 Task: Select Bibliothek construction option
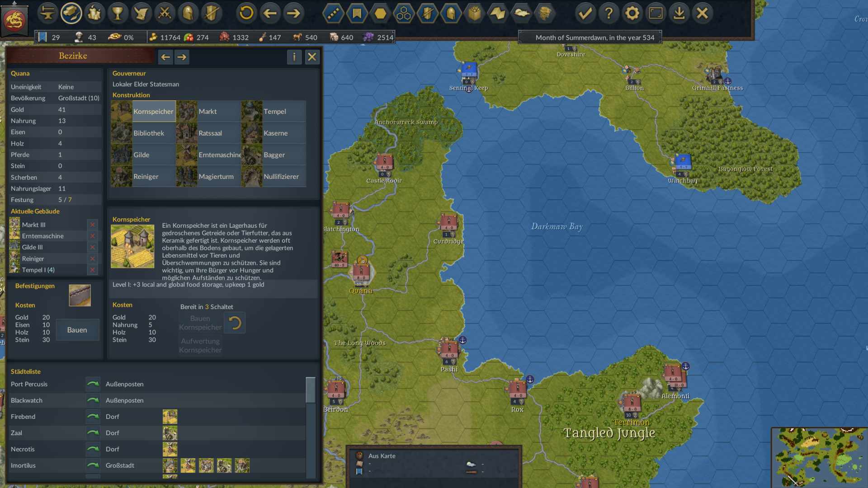click(x=143, y=133)
